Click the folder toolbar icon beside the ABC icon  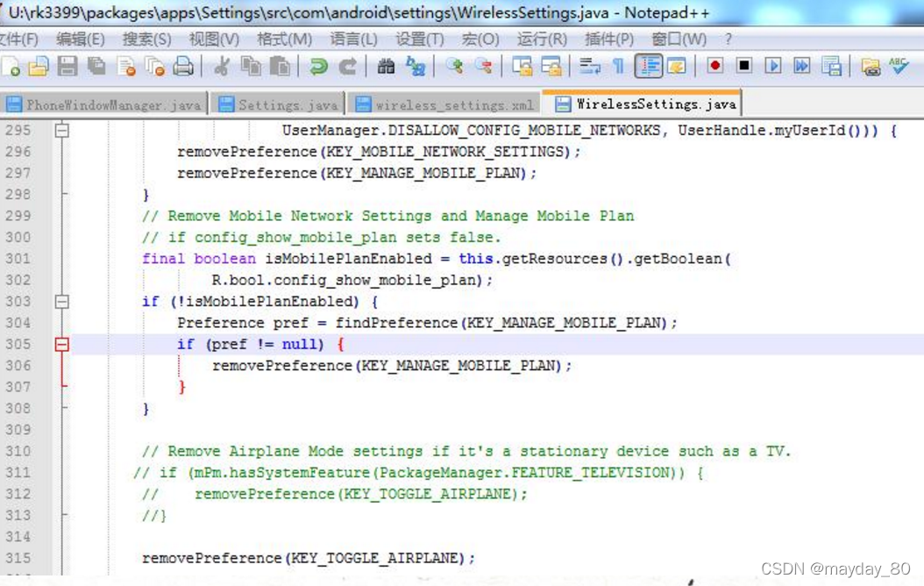(x=871, y=66)
